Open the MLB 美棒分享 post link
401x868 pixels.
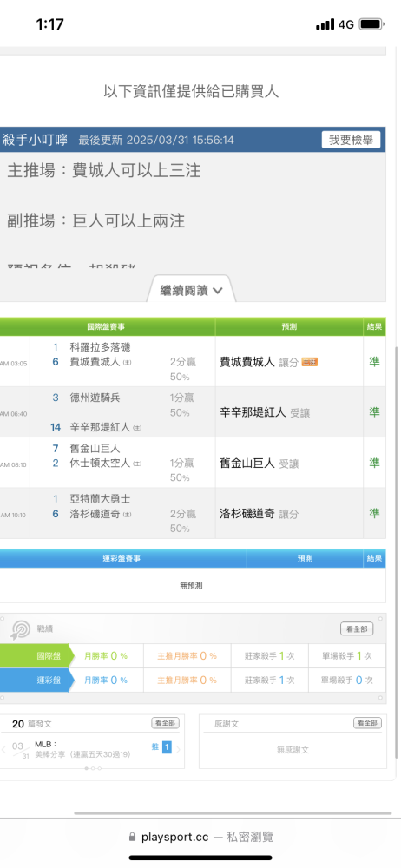pyautogui.click(x=82, y=749)
